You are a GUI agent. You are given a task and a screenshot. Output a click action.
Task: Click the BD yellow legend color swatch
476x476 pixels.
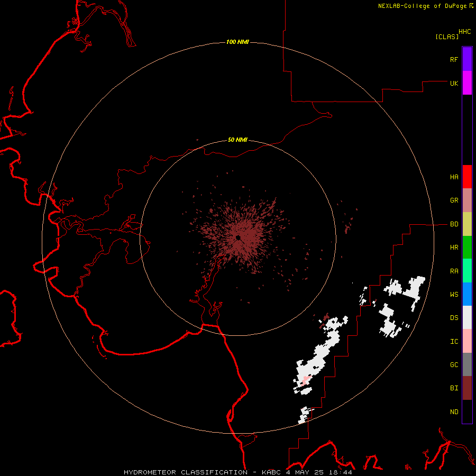click(467, 224)
